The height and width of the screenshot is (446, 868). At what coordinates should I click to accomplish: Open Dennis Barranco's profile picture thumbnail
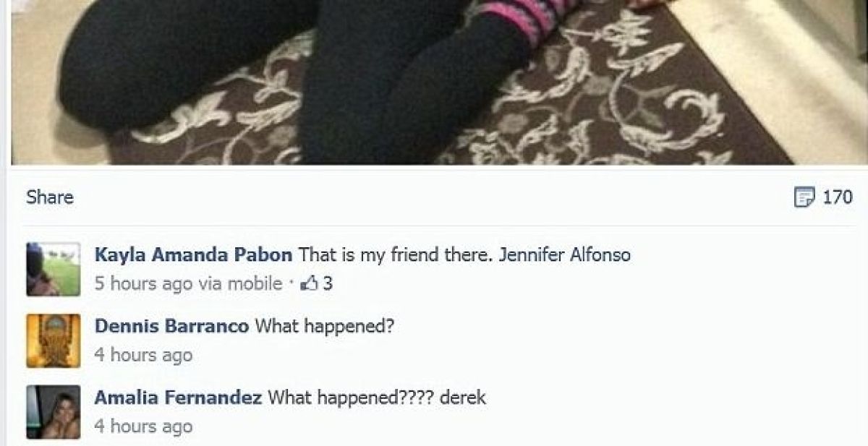[54, 340]
